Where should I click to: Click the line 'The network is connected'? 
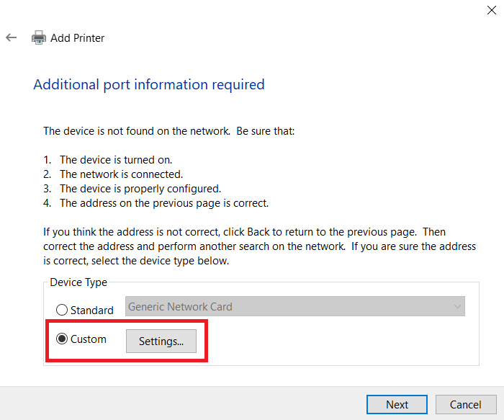(121, 174)
